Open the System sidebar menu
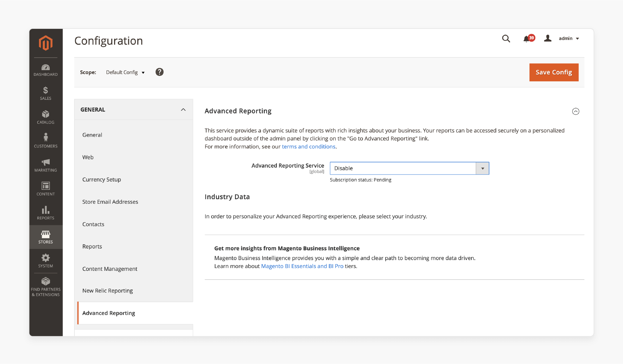 46,261
